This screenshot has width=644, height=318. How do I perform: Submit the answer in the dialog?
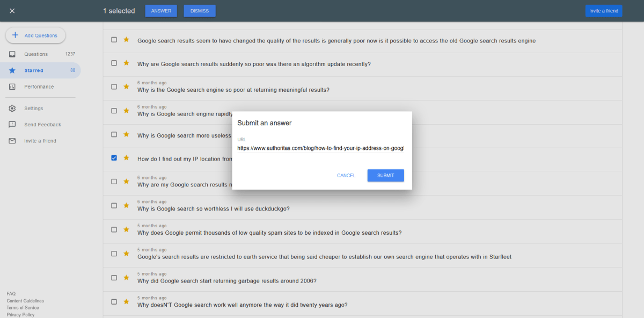point(385,176)
